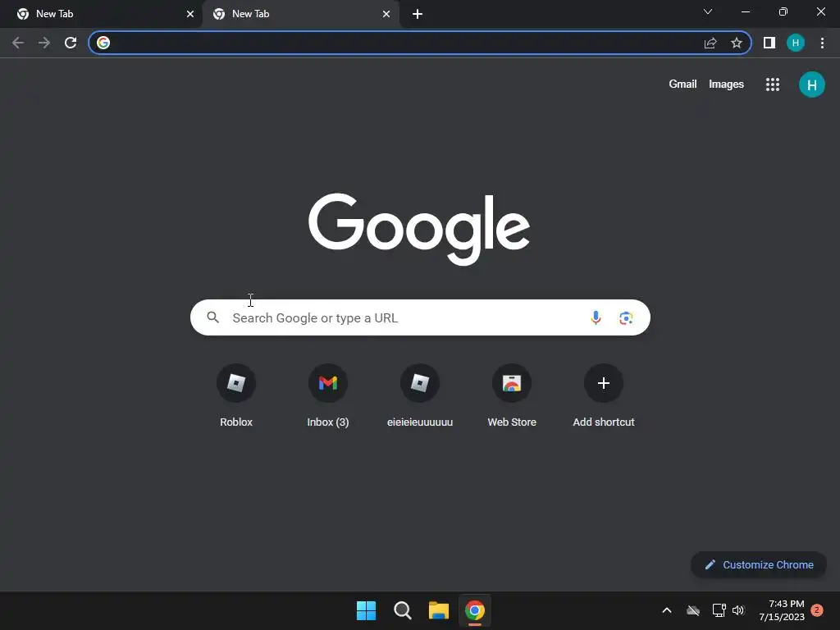Click the Chrome taskbar icon

click(x=475, y=610)
